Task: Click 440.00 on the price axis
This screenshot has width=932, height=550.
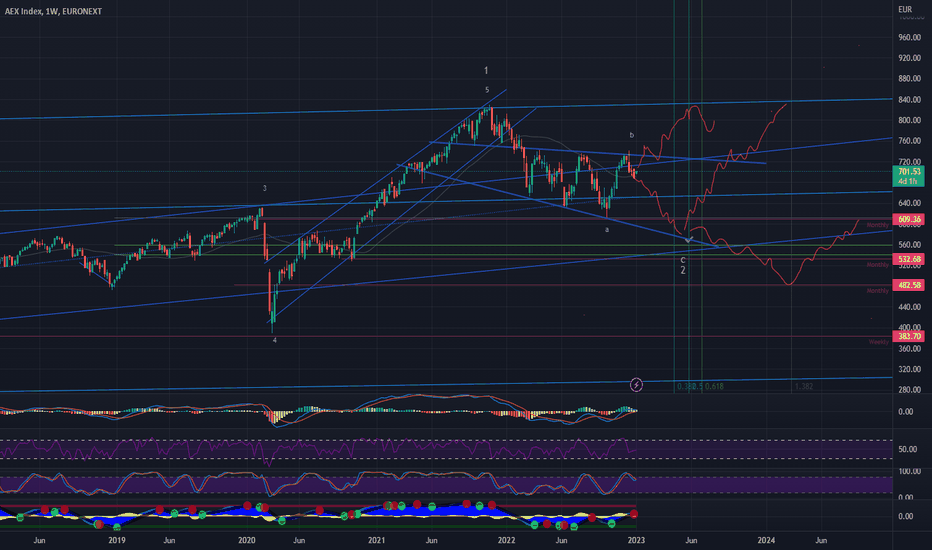Action: click(x=909, y=307)
